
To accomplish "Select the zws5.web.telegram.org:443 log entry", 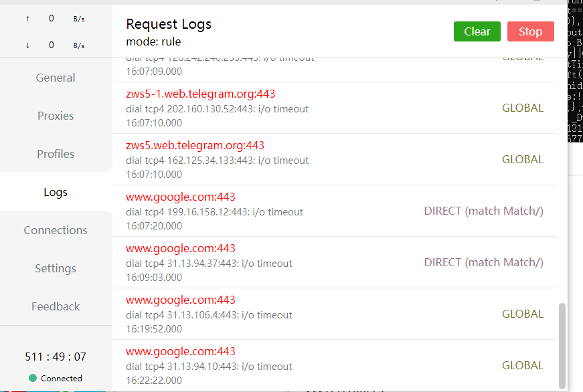I will pos(195,145).
